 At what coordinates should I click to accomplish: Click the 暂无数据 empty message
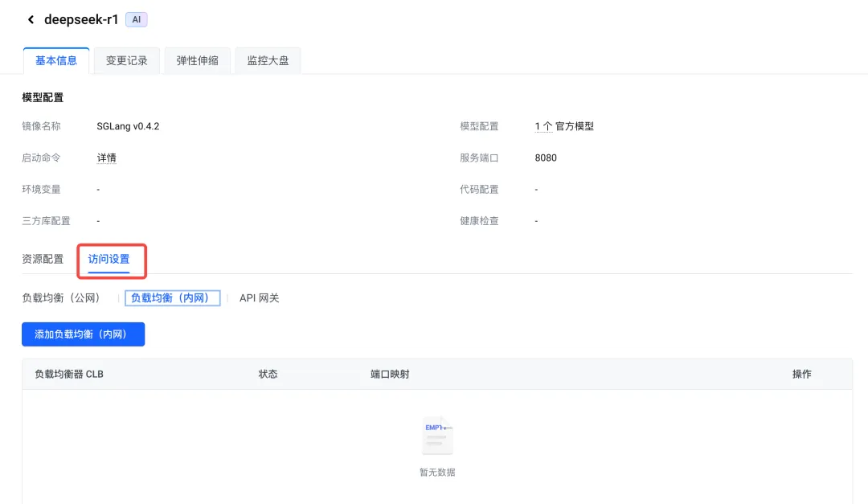[x=437, y=473]
